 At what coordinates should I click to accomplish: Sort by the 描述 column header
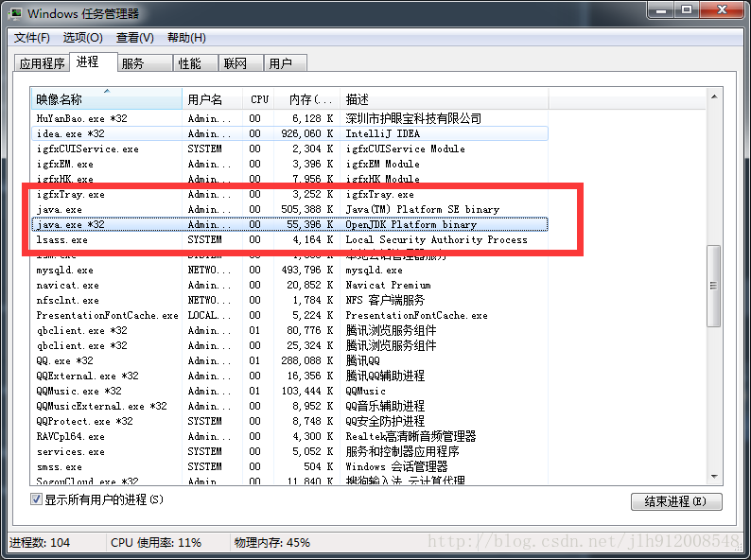point(444,99)
